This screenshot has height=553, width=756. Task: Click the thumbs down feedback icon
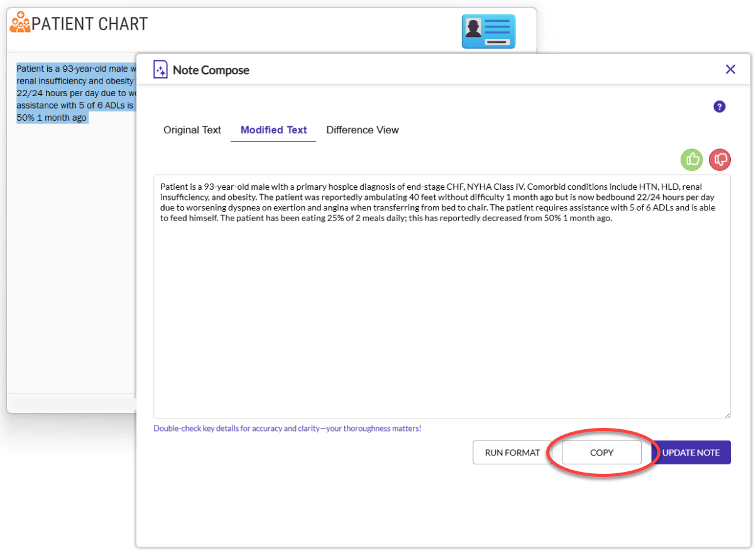[720, 160]
